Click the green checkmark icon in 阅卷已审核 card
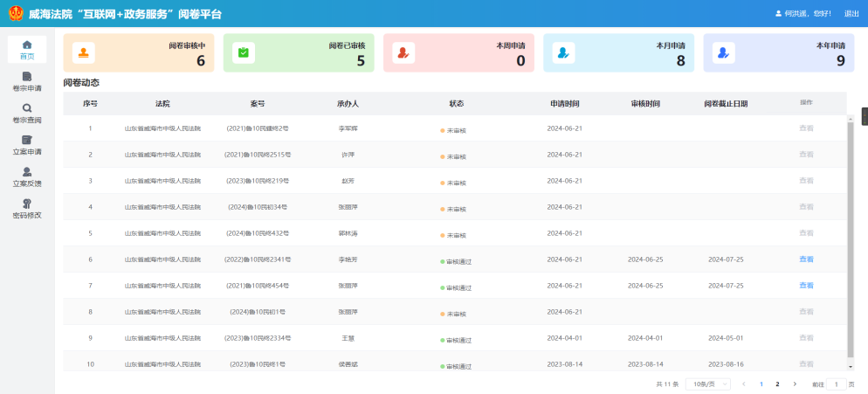Viewport: 868px width, 394px height. (x=244, y=53)
